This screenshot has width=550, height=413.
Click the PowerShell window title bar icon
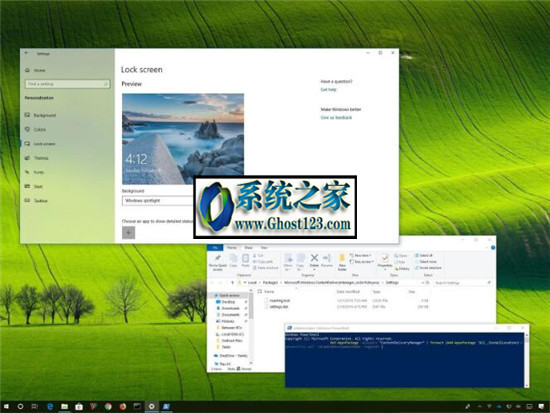pos(289,328)
